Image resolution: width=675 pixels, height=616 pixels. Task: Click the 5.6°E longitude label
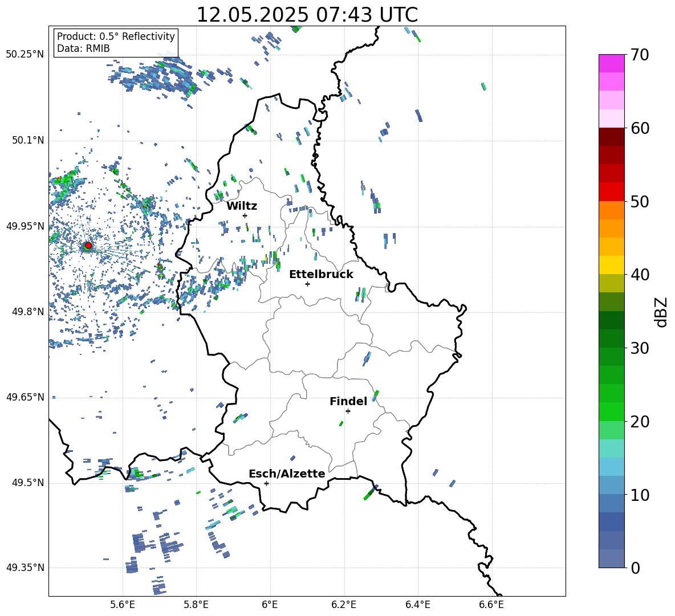coord(123,605)
